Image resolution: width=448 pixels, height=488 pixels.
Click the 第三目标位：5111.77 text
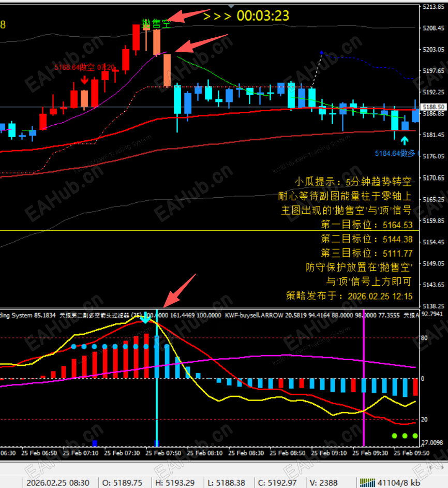[x=366, y=253]
